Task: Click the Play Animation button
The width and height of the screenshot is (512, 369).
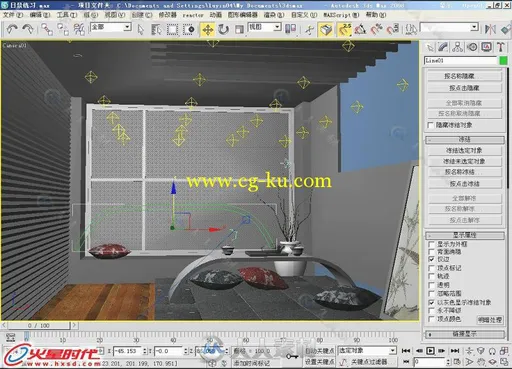Action: (x=431, y=351)
